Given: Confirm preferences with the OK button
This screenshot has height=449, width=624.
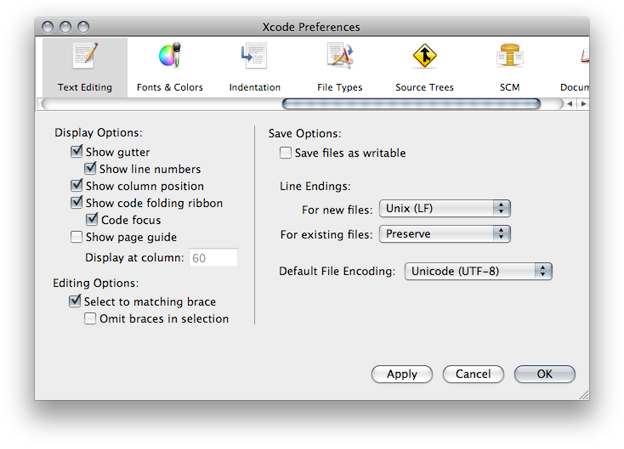Looking at the screenshot, I should tap(544, 374).
